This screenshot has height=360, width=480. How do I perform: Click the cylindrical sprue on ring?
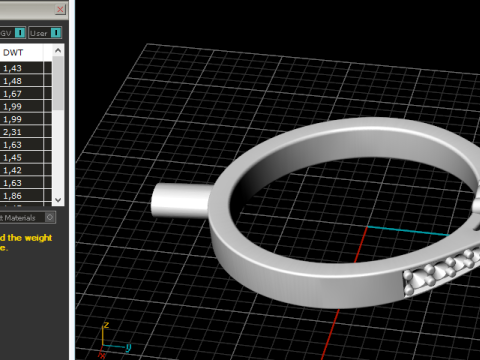point(181,201)
